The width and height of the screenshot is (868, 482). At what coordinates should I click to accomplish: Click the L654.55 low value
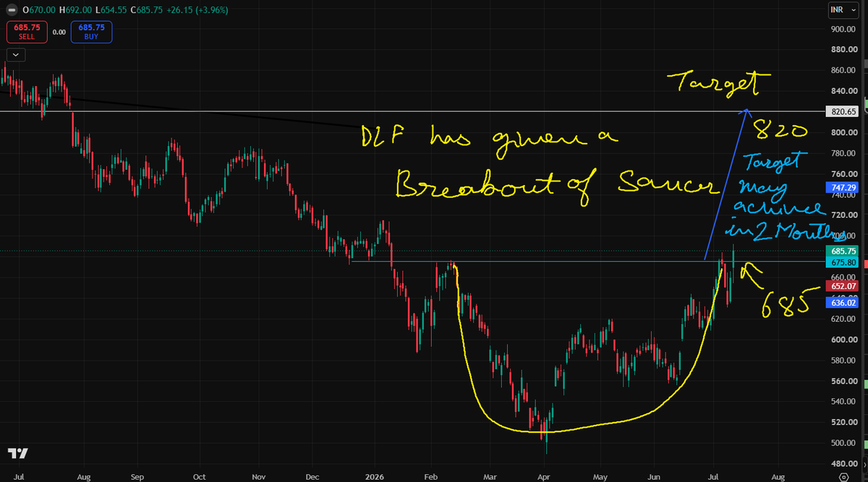(x=111, y=11)
